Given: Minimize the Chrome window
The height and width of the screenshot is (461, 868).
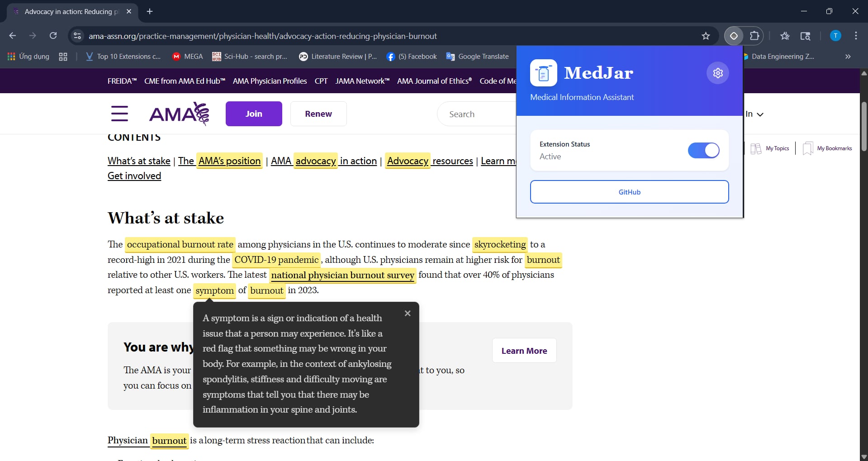Looking at the screenshot, I should tap(804, 11).
